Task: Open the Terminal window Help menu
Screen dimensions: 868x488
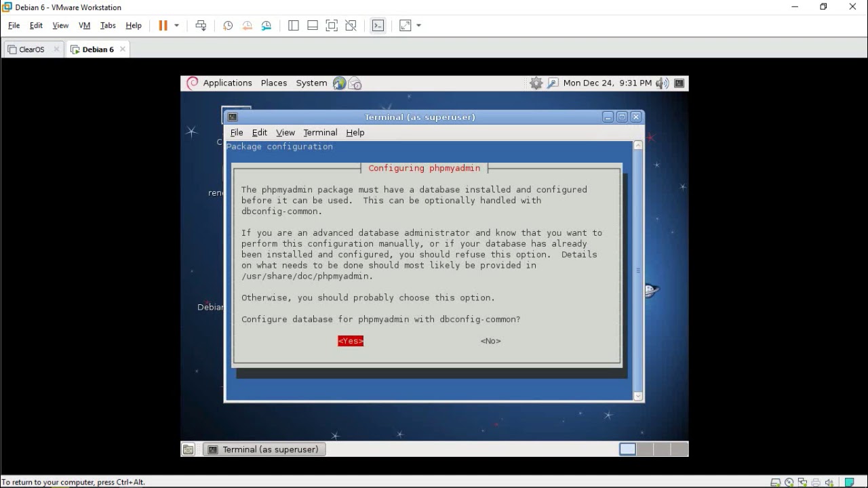Action: (x=355, y=133)
